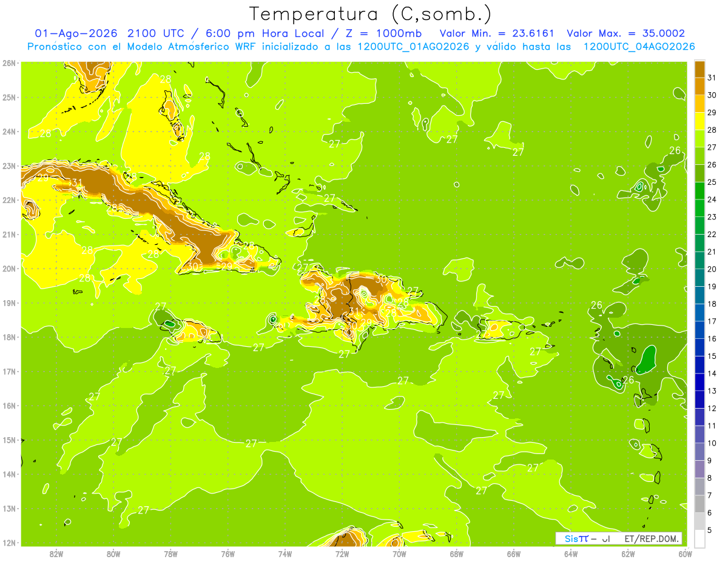728x562 pixels.
Task: Click the color scale label "5"
Action: (710, 530)
